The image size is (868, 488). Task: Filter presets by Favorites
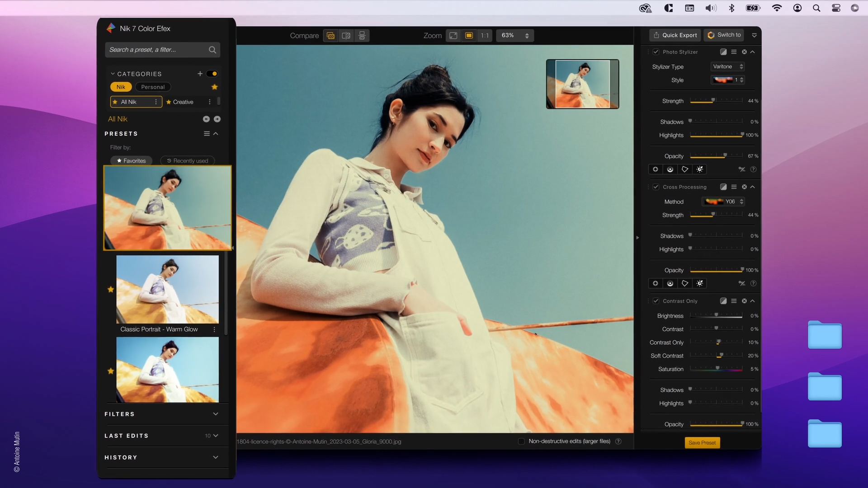pyautogui.click(x=132, y=161)
